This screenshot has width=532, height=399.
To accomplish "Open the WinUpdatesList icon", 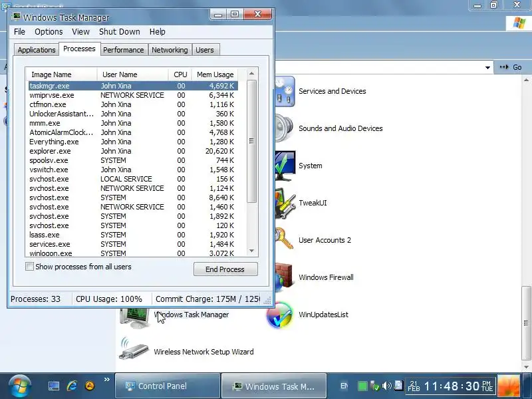I will click(x=279, y=315).
